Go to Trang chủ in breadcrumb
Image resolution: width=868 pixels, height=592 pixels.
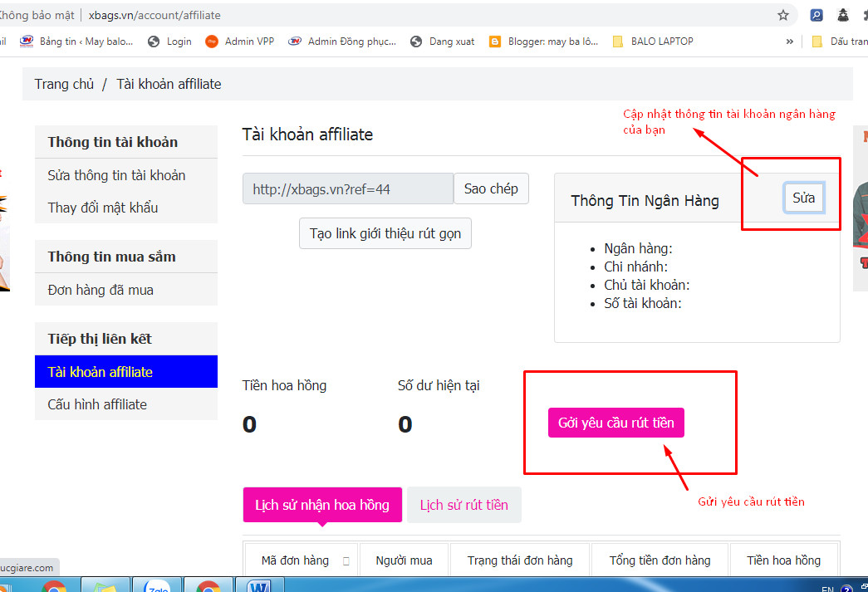(64, 84)
